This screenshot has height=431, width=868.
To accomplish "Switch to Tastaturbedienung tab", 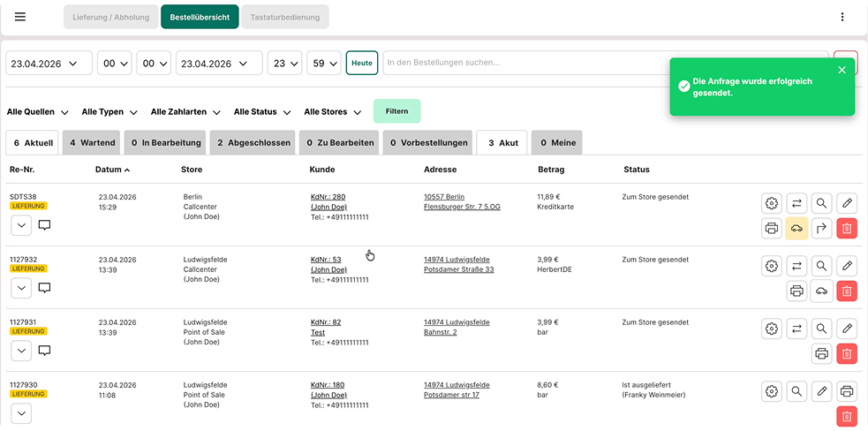I will [x=285, y=17].
